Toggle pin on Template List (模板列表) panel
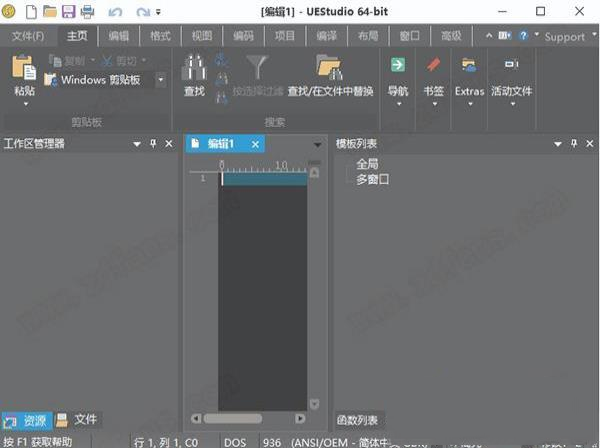Image resolution: width=600 pixels, height=448 pixels. (574, 144)
